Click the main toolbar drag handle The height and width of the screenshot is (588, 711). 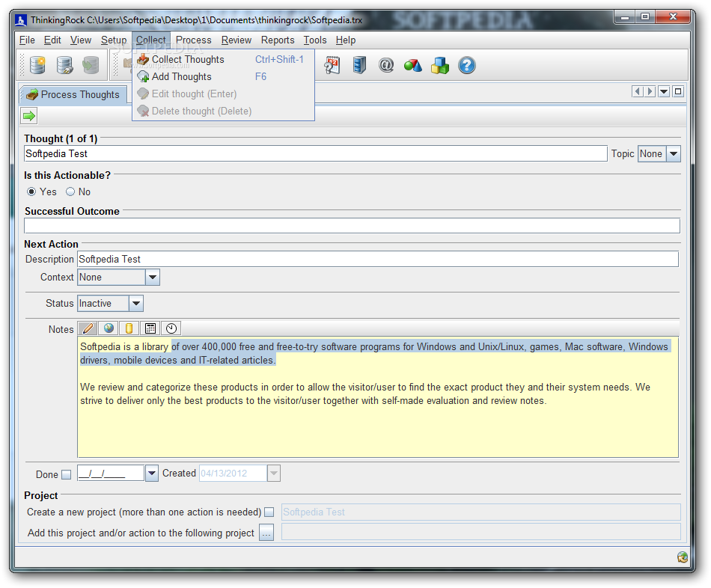21,65
